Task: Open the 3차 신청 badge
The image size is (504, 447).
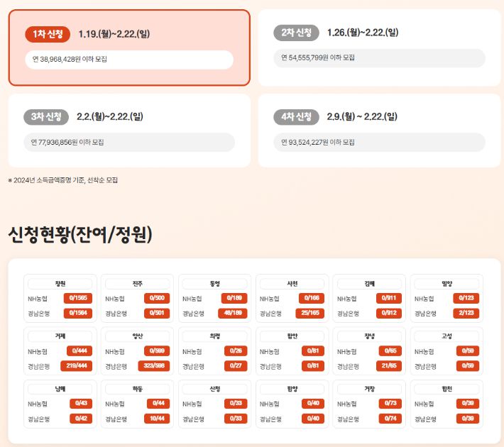Action: pyautogui.click(x=46, y=116)
